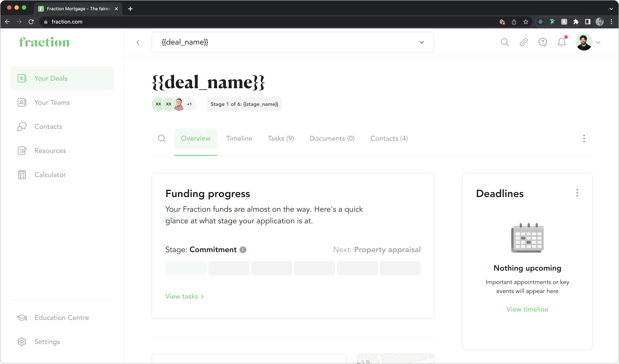Open the tab bar three-dot menu
Screen dimensions: 619x364
pyautogui.click(x=584, y=139)
